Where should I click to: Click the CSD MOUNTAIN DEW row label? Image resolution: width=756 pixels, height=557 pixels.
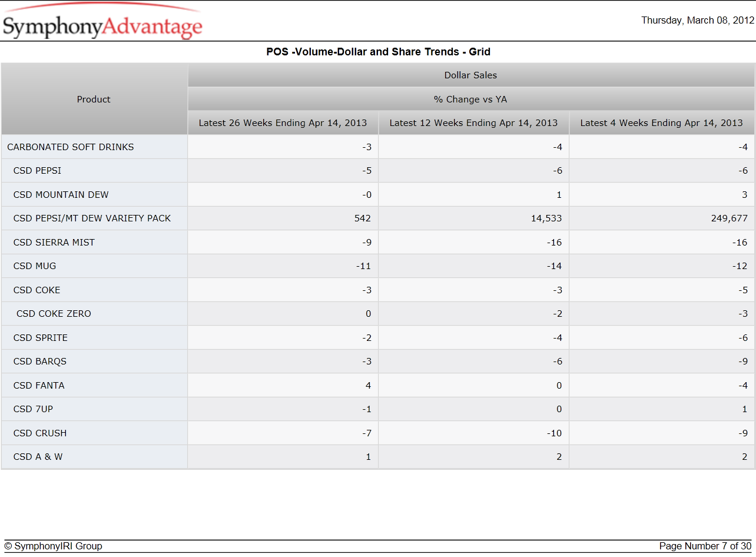[x=61, y=195]
